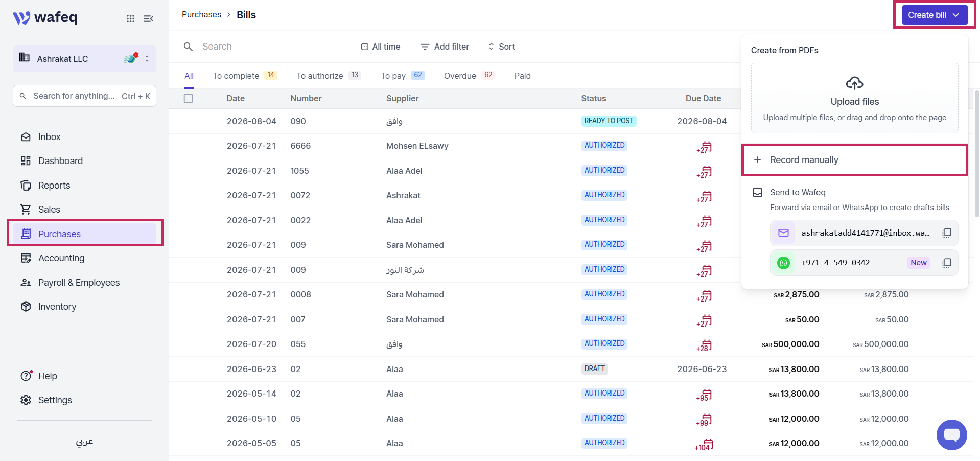Open Purchases from sidebar
Viewport: 980px width, 461px height.
[85, 234]
